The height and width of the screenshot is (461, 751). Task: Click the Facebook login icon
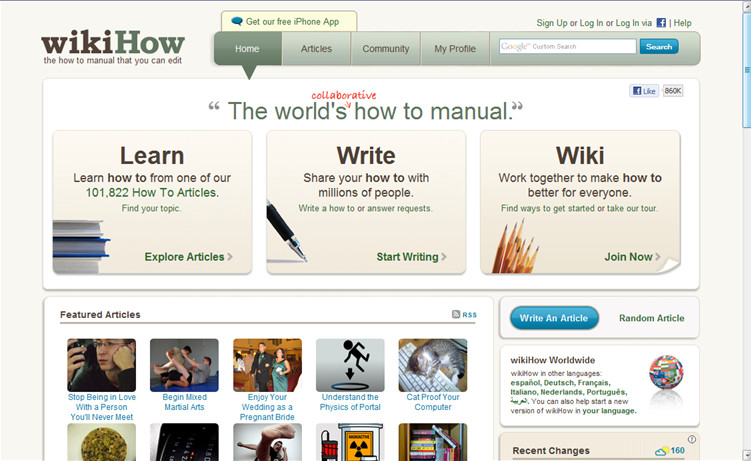coord(662,23)
